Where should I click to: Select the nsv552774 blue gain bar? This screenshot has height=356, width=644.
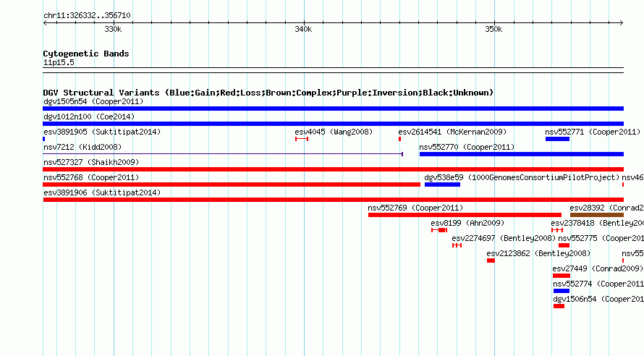coord(562,291)
